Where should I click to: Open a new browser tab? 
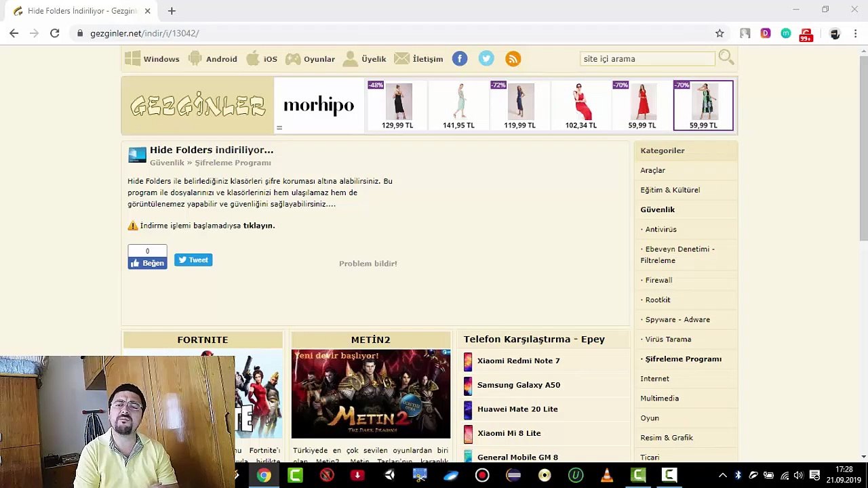point(172,11)
